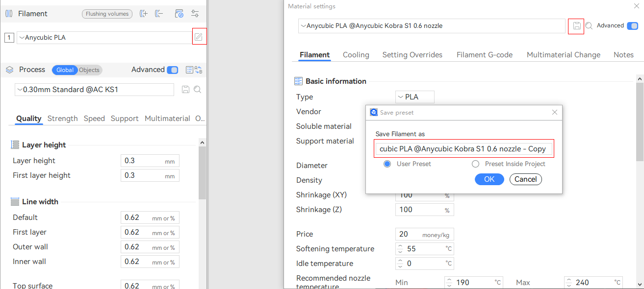Click the nozzle temperature Min stepper arrows
This screenshot has width=644, height=289.
(x=450, y=283)
